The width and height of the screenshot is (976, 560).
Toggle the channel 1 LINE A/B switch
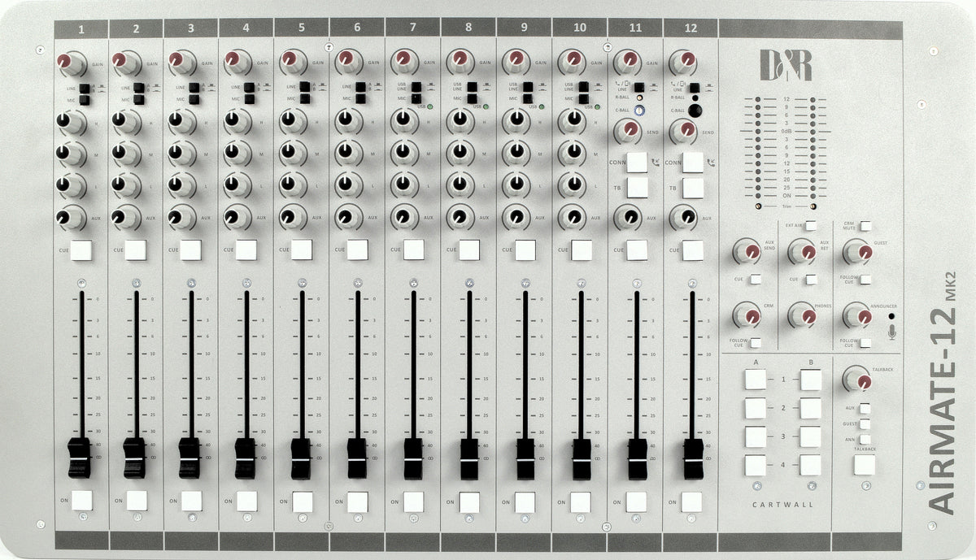pos(83,87)
